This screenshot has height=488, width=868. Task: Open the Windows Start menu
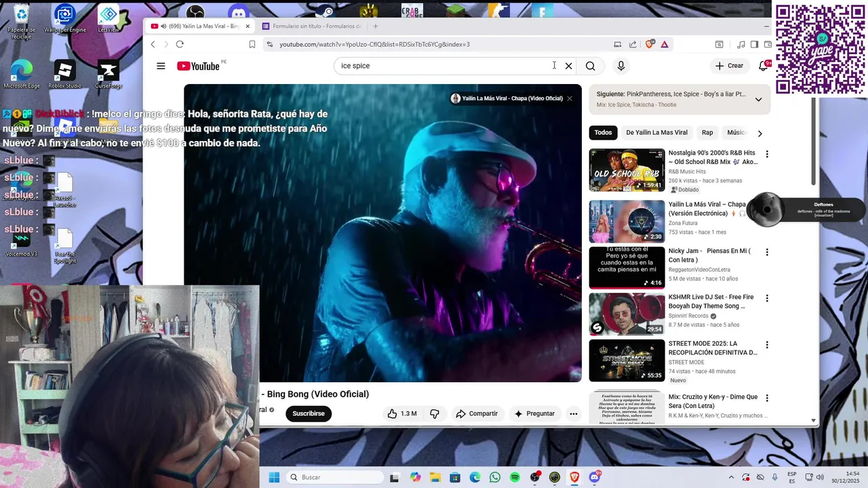274,477
